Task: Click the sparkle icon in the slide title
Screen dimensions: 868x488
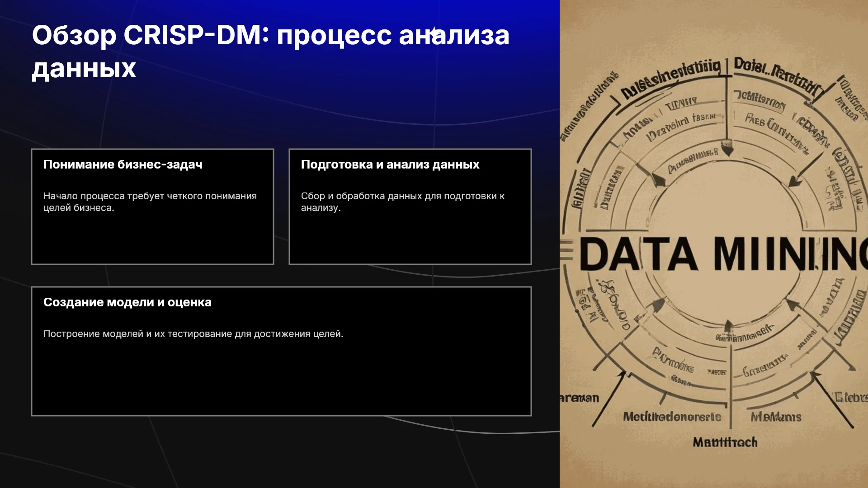Action: (434, 33)
